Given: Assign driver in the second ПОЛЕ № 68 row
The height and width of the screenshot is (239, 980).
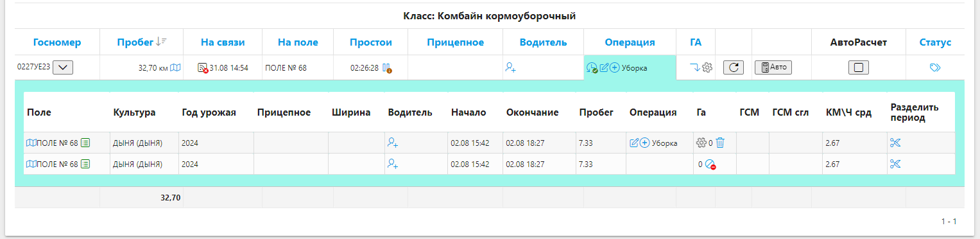Looking at the screenshot, I should 393,164.
